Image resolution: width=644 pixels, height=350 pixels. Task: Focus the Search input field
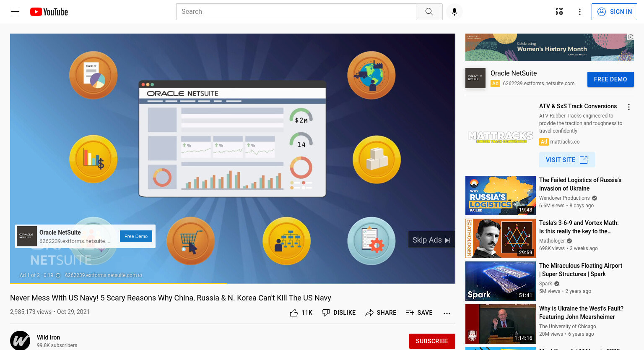tap(296, 12)
